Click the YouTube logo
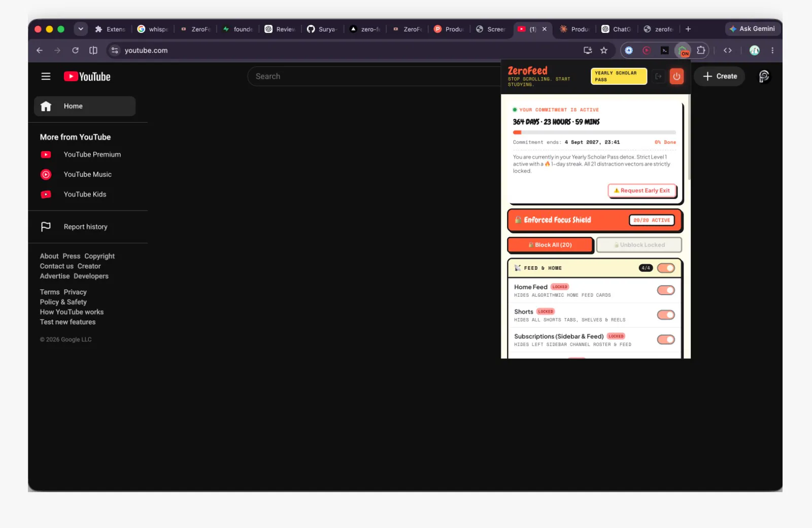Image resolution: width=812 pixels, height=528 pixels. [x=87, y=77]
